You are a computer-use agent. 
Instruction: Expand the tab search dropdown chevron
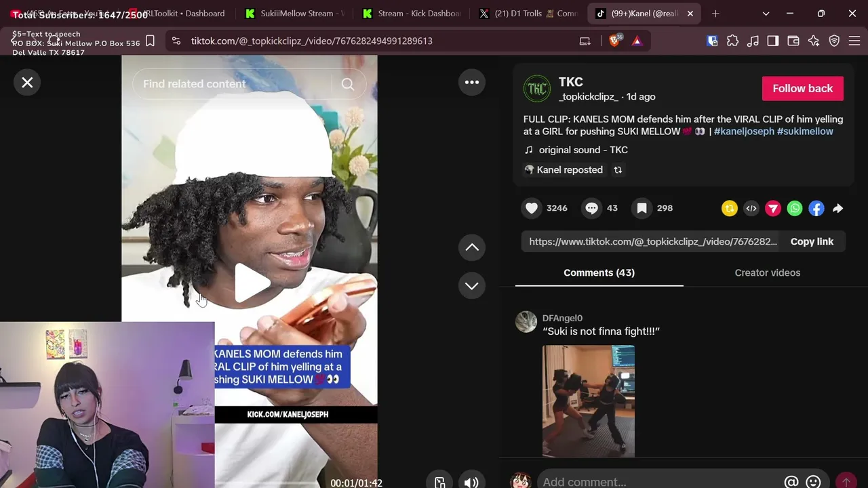coord(766,14)
